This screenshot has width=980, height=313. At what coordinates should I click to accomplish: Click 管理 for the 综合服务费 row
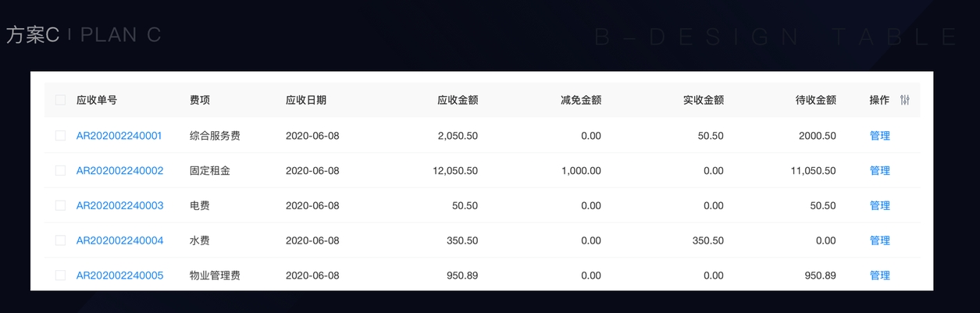tap(879, 136)
